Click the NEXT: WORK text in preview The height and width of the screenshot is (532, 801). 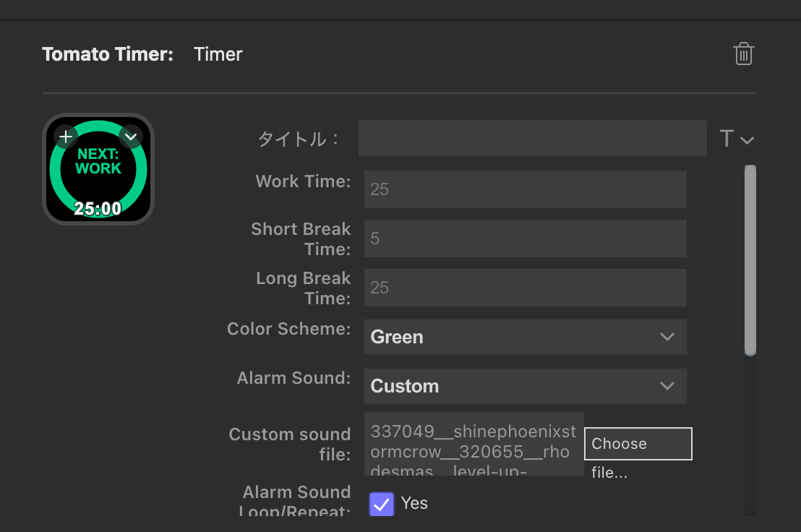(x=98, y=161)
